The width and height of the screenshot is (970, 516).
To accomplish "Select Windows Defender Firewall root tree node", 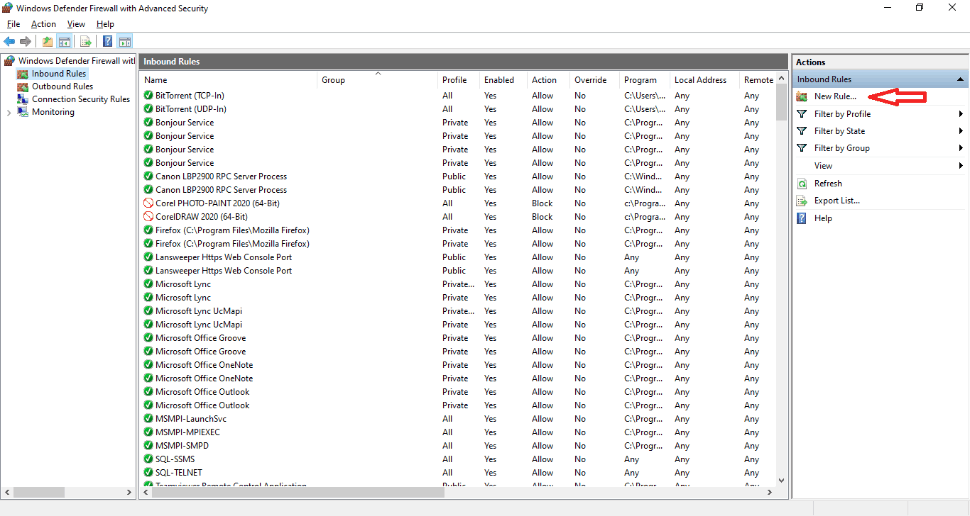I will [x=76, y=61].
